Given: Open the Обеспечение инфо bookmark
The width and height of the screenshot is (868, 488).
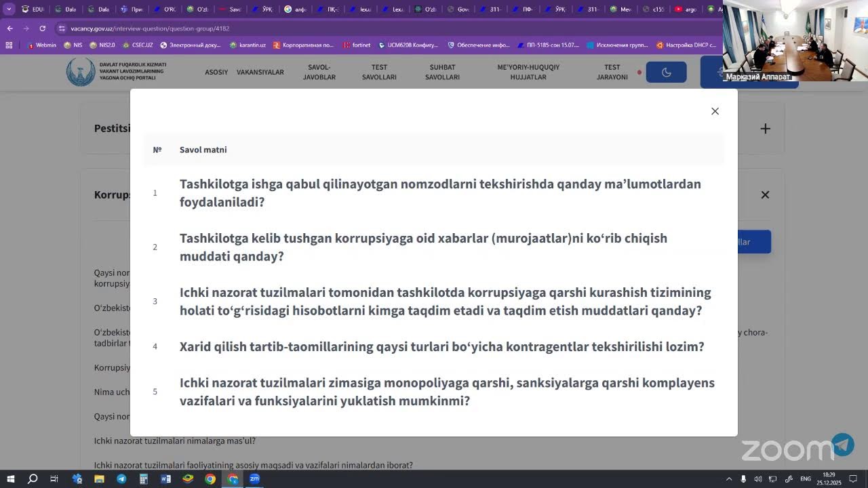Looking at the screenshot, I should [x=479, y=45].
